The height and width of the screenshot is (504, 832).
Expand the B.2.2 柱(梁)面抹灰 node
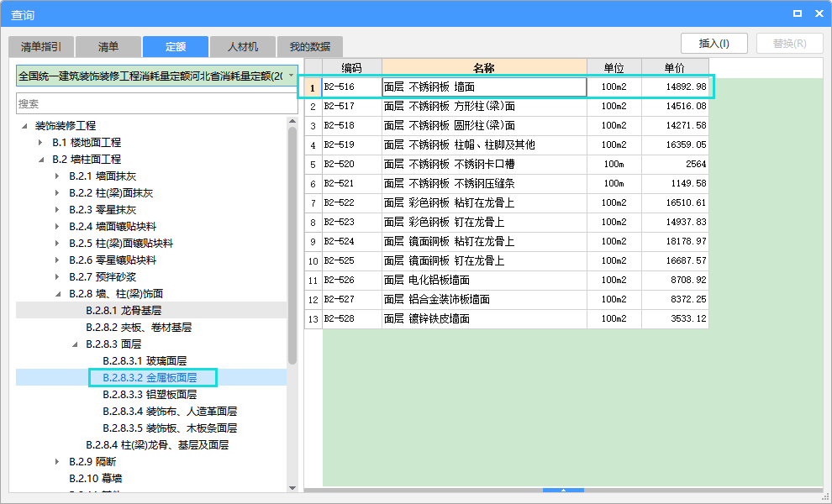click(x=58, y=193)
